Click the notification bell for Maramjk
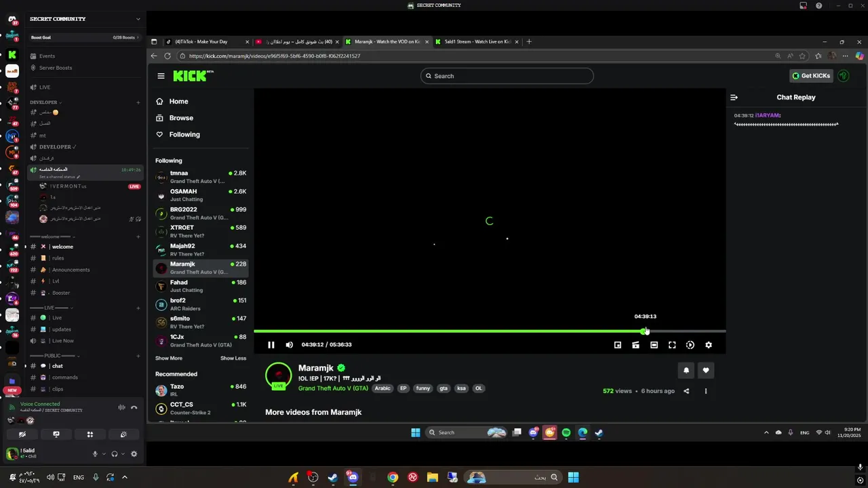This screenshot has height=488, width=868. 686,370
